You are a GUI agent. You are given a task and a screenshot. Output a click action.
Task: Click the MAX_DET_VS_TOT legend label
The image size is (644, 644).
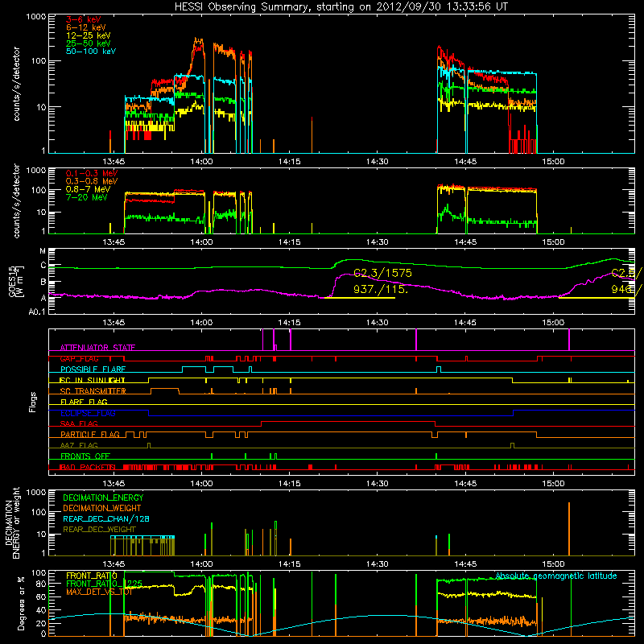(x=99, y=592)
